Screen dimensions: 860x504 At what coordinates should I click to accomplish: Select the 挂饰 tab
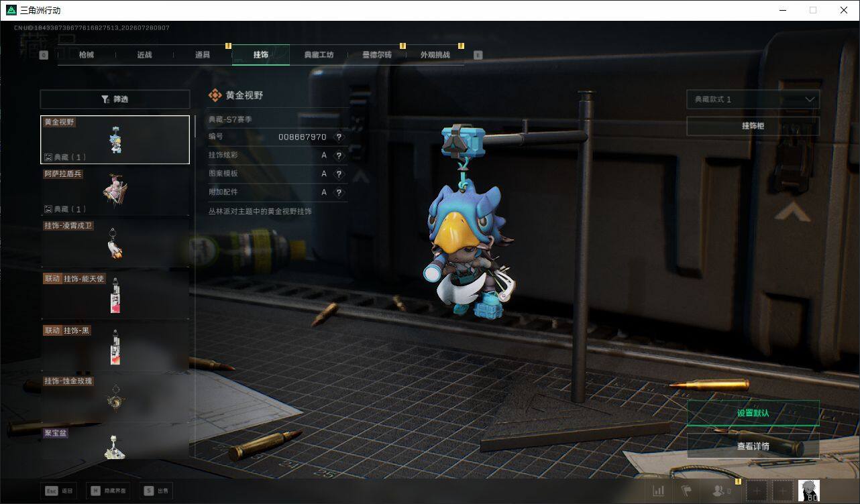[x=261, y=55]
